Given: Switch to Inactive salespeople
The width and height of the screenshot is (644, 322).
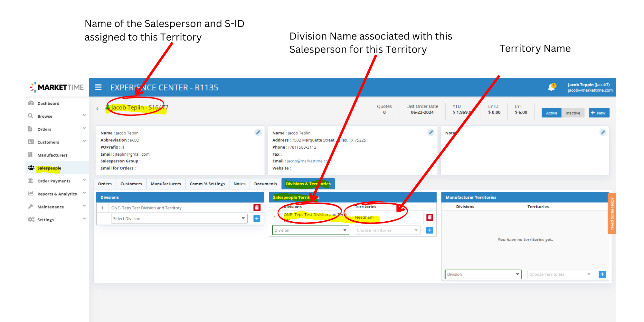Looking at the screenshot, I should (x=573, y=113).
